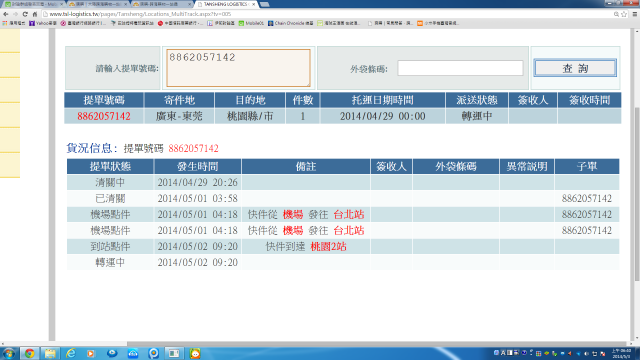640x360 pixels.
Task: Click the 桃園縣/市 destination cell
Action: [250, 116]
